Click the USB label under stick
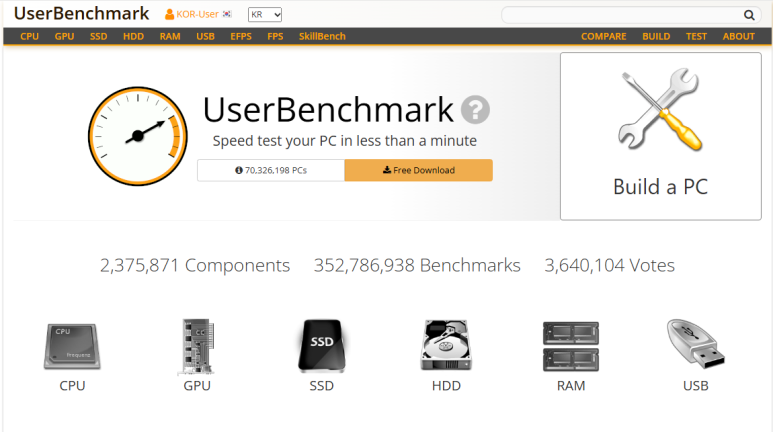The height and width of the screenshot is (432, 773). [x=696, y=386]
